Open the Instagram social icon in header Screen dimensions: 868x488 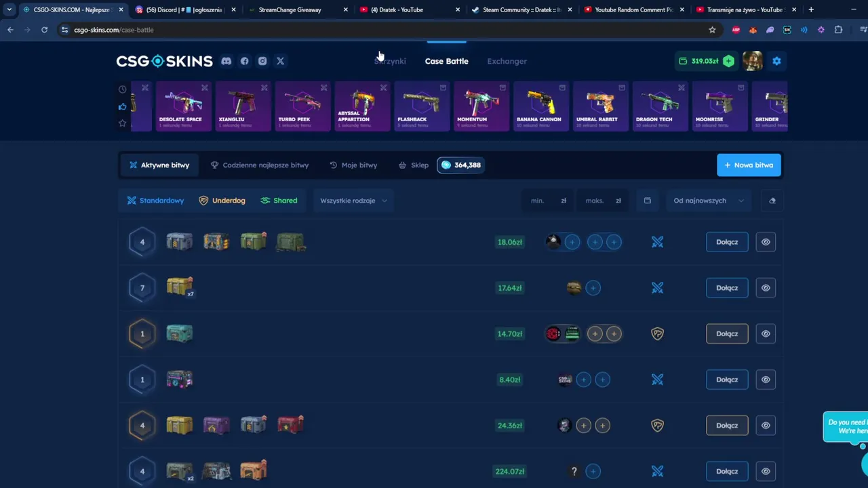(x=262, y=61)
